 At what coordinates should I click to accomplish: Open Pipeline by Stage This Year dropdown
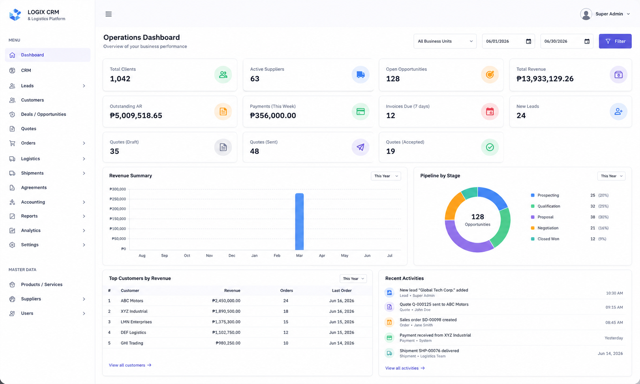coord(611,176)
